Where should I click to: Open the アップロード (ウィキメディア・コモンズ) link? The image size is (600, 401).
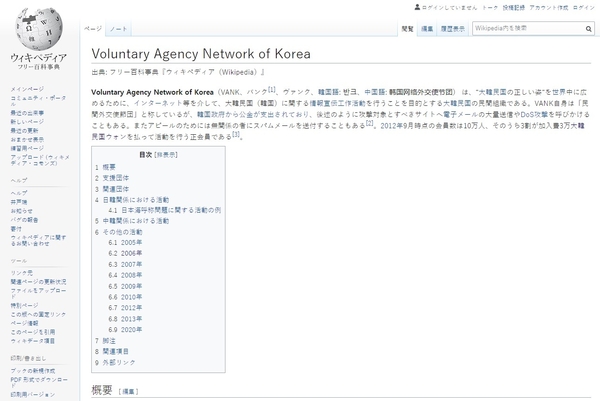click(x=40, y=160)
